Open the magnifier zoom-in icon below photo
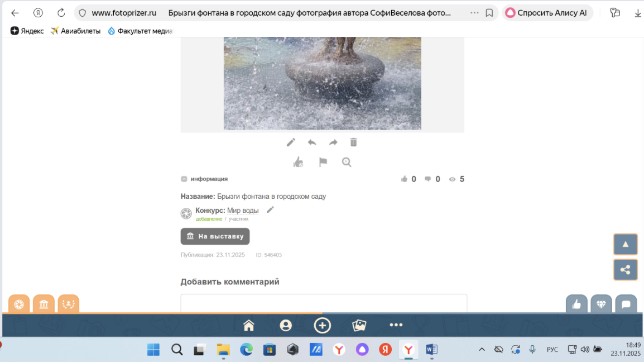 pos(347,162)
